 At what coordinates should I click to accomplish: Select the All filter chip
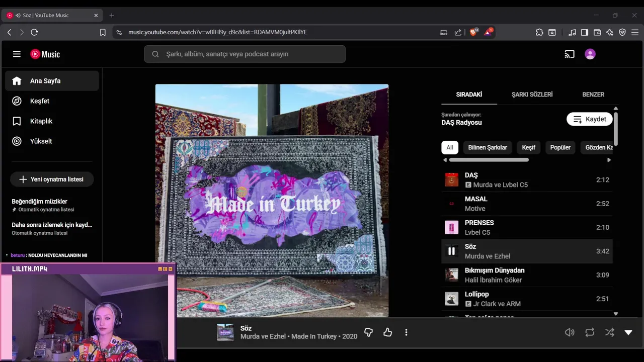coord(450,147)
